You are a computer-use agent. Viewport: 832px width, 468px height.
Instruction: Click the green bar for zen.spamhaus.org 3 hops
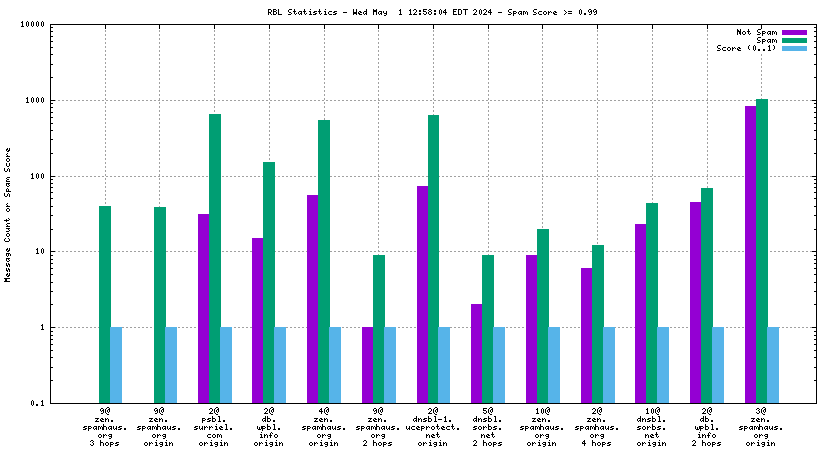tap(105, 304)
